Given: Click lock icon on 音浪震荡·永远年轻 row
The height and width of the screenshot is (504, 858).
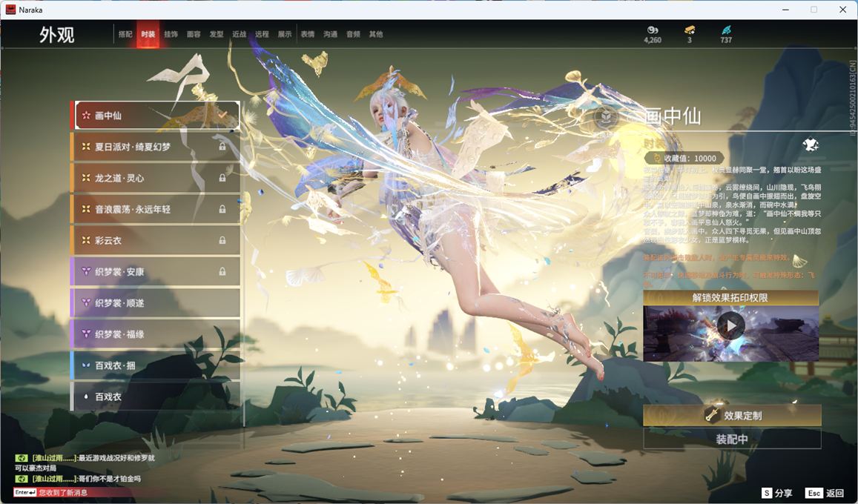Looking at the screenshot, I should (222, 209).
